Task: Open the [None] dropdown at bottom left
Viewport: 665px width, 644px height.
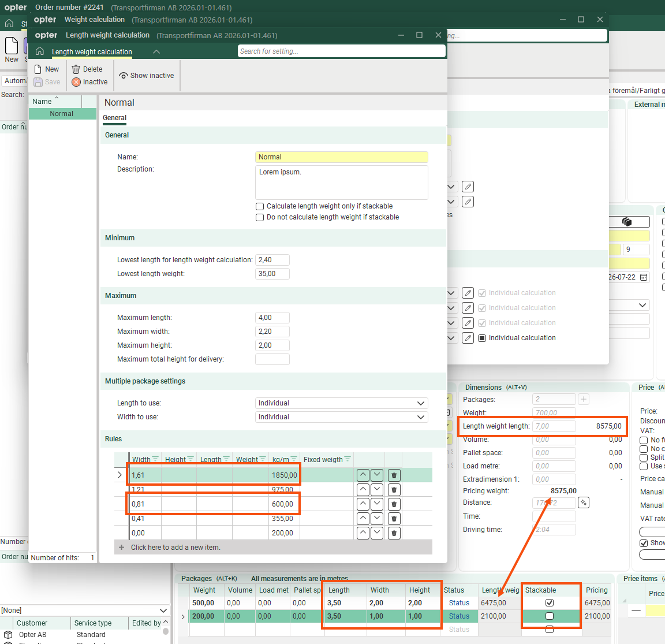Action: point(163,611)
